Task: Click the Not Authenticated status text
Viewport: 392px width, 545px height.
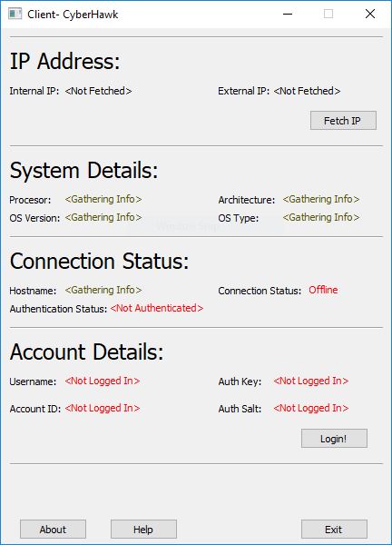Action: tap(157, 308)
